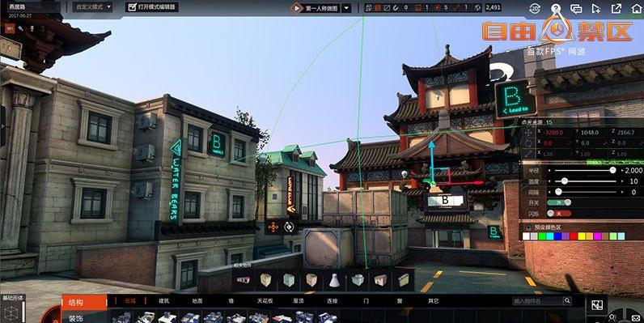Image resolution: width=644 pixels, height=323 pixels.
Task: Click the search magnifier icon
Action: (567, 301)
